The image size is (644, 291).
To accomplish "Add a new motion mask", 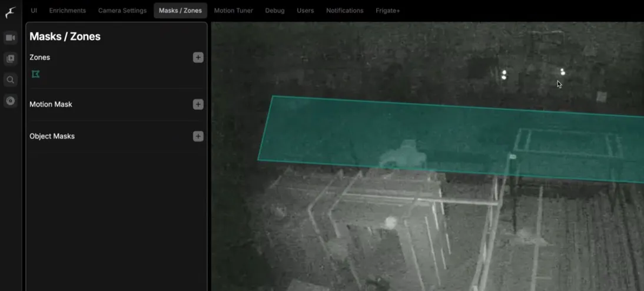I will tap(198, 104).
